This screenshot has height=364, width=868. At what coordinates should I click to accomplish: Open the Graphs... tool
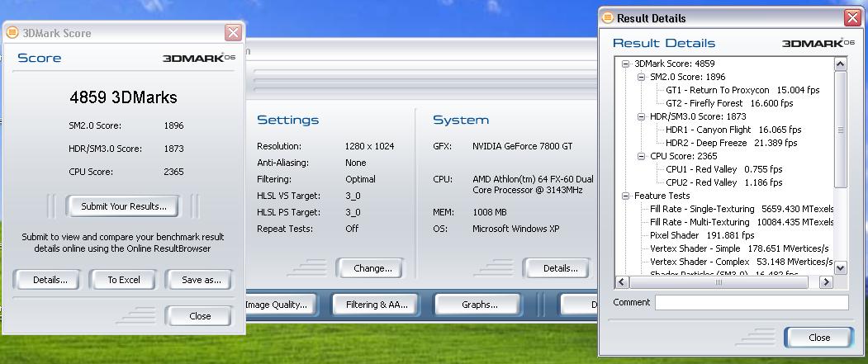point(478,305)
